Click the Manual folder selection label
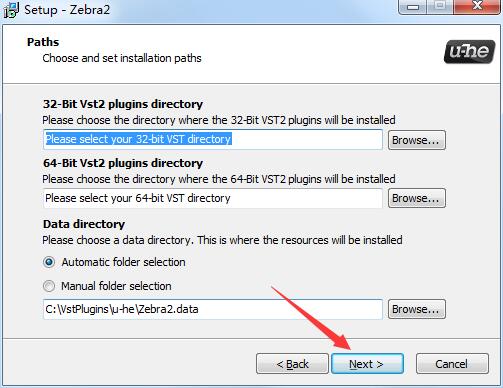Image resolution: width=503 pixels, height=388 pixels. click(x=116, y=286)
